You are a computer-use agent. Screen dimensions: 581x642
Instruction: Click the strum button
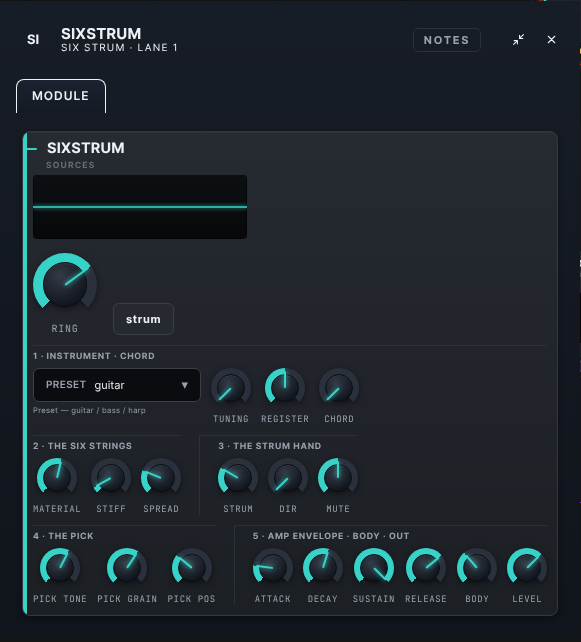coord(143,319)
